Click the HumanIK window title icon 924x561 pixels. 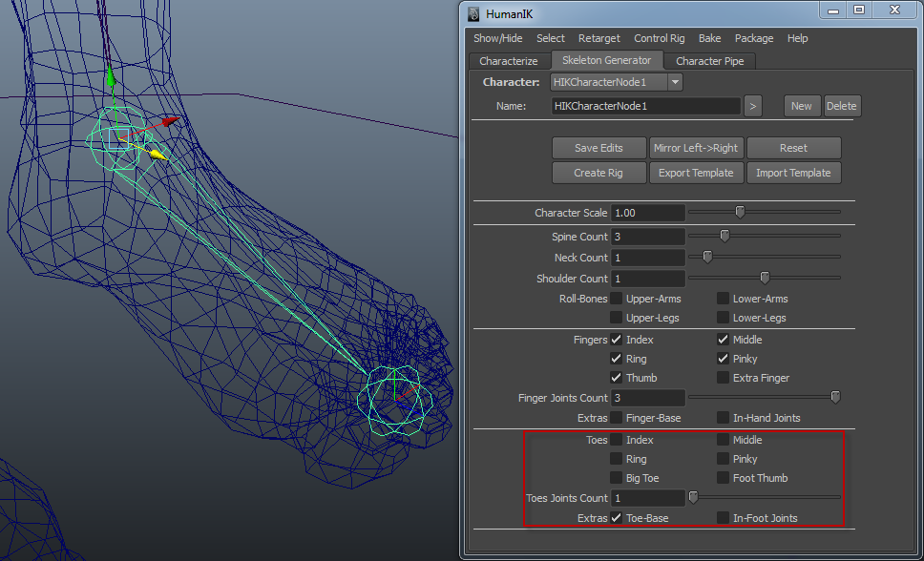[x=473, y=13]
